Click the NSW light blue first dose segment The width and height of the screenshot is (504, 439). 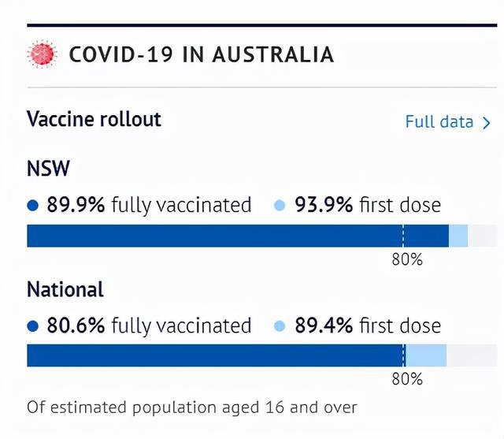458,236
